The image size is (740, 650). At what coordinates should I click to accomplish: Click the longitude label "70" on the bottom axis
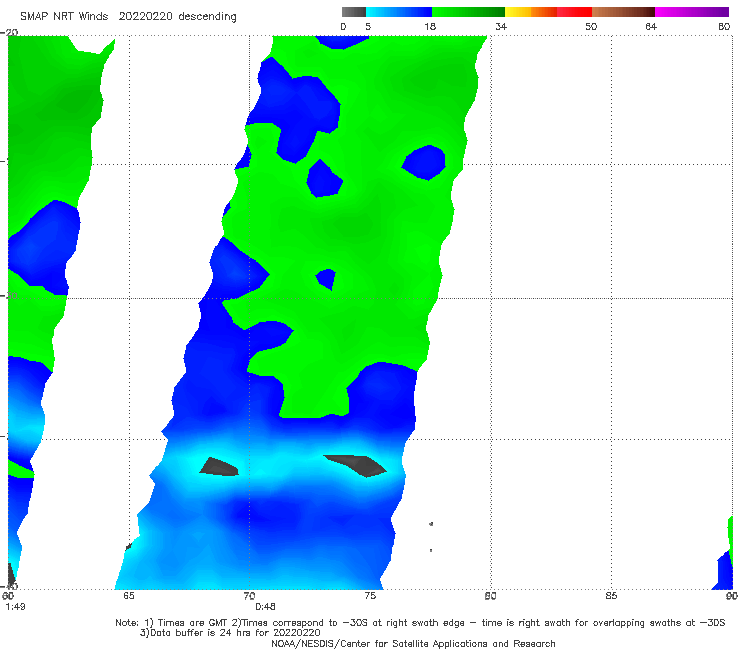click(249, 596)
